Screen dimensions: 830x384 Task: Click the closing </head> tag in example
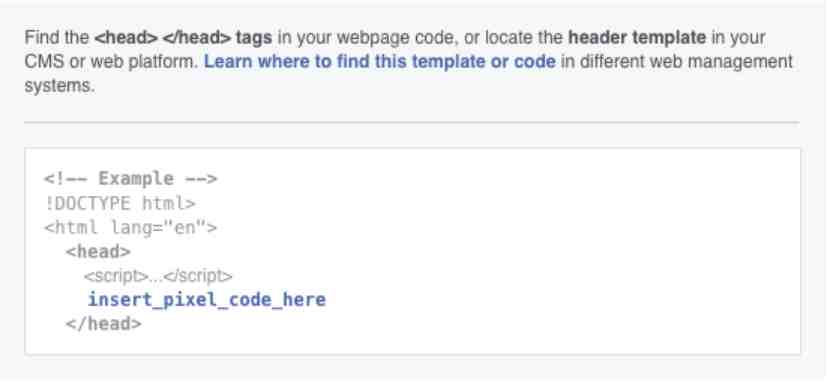pyautogui.click(x=103, y=324)
